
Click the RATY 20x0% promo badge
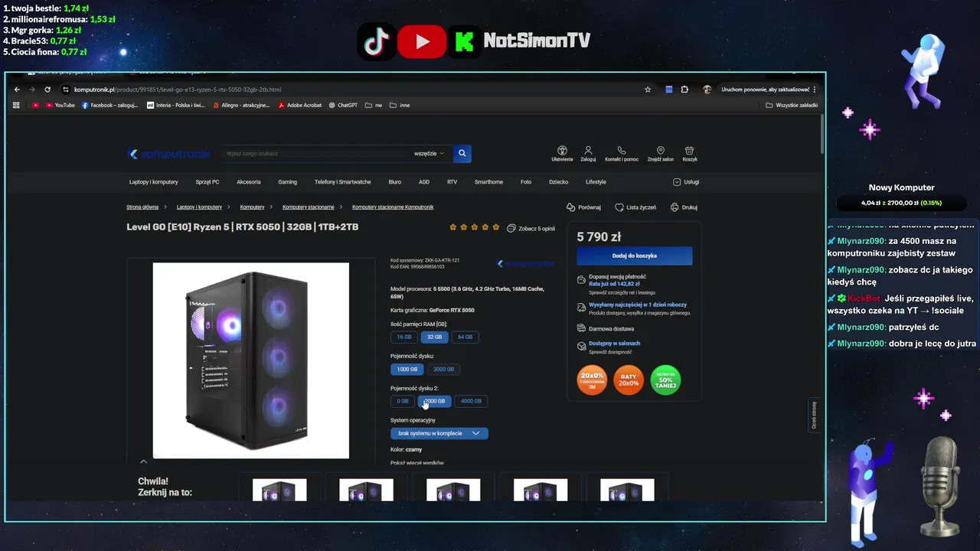(629, 380)
